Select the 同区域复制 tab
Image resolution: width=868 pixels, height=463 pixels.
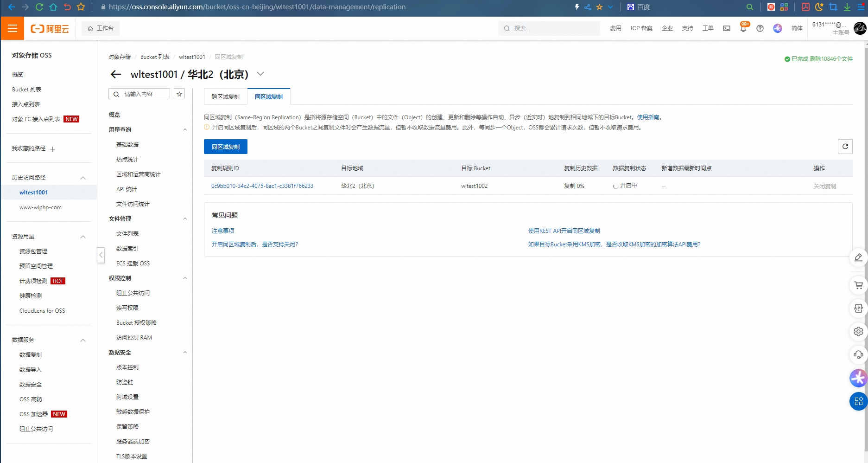pyautogui.click(x=269, y=96)
